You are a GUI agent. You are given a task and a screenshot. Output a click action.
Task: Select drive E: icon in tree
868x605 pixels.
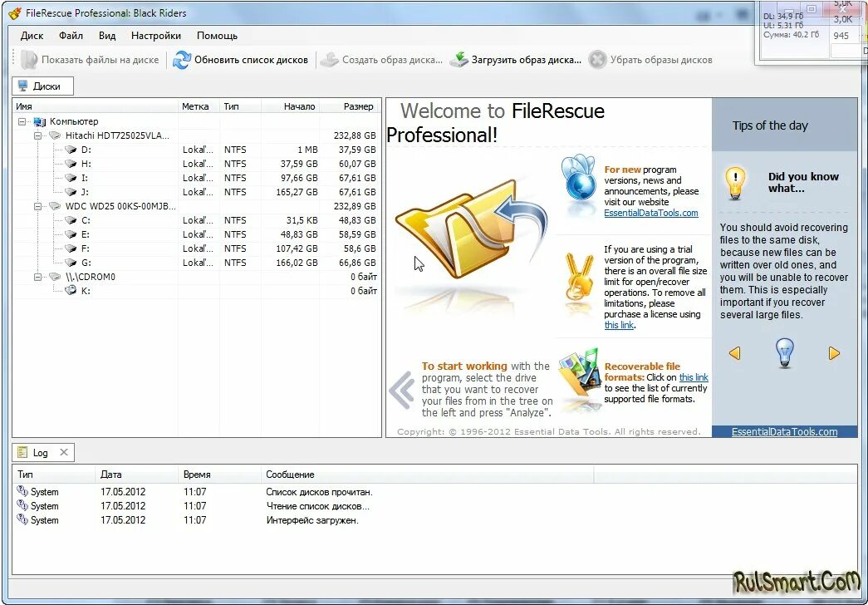coord(71,234)
